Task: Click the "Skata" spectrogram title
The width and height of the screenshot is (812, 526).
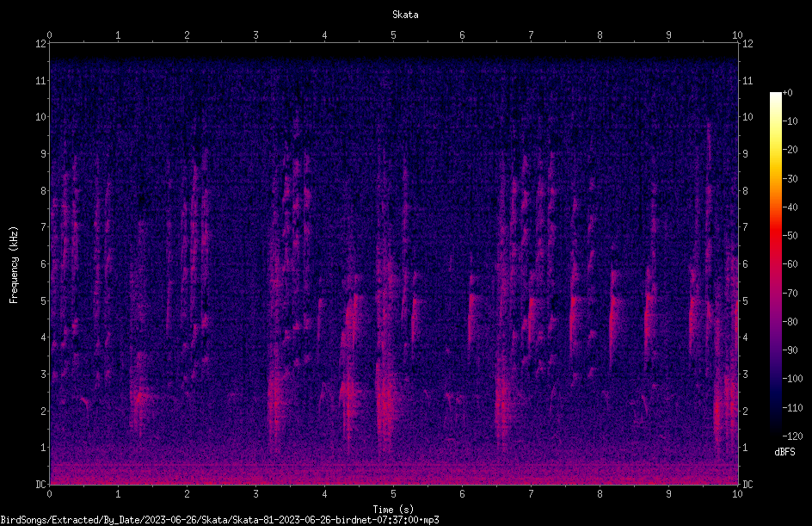Action: 405,15
